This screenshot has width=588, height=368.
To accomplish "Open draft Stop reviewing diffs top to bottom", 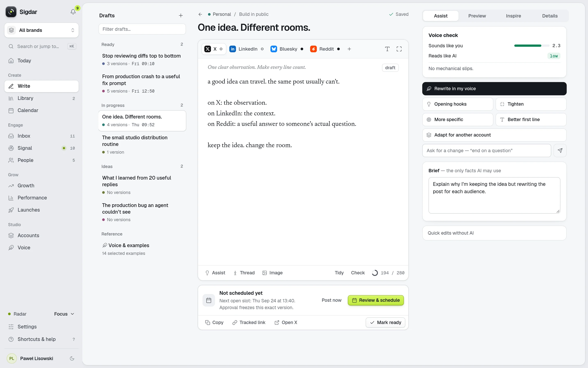I will [142, 60].
